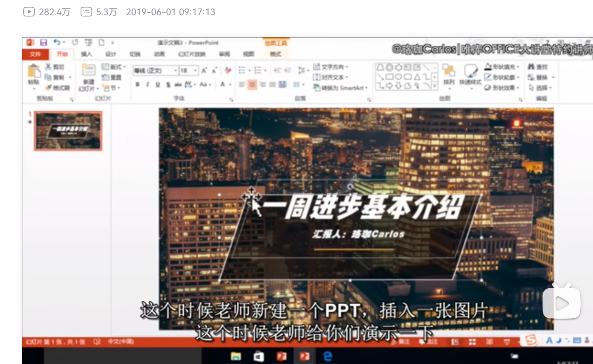Image resolution: width=593 pixels, height=364 pixels.
Task: Switch to the 审阅 ribbon tab
Action: click(224, 54)
